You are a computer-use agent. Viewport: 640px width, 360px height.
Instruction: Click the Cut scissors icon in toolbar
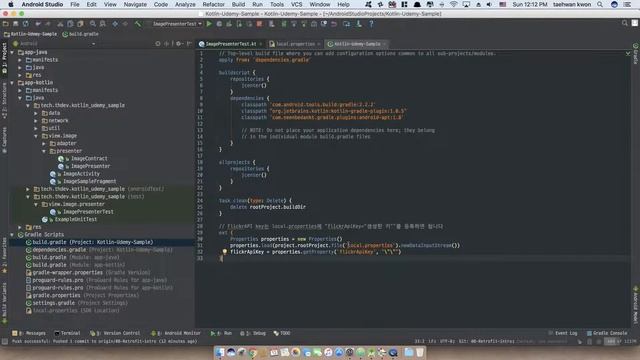tap(60, 24)
